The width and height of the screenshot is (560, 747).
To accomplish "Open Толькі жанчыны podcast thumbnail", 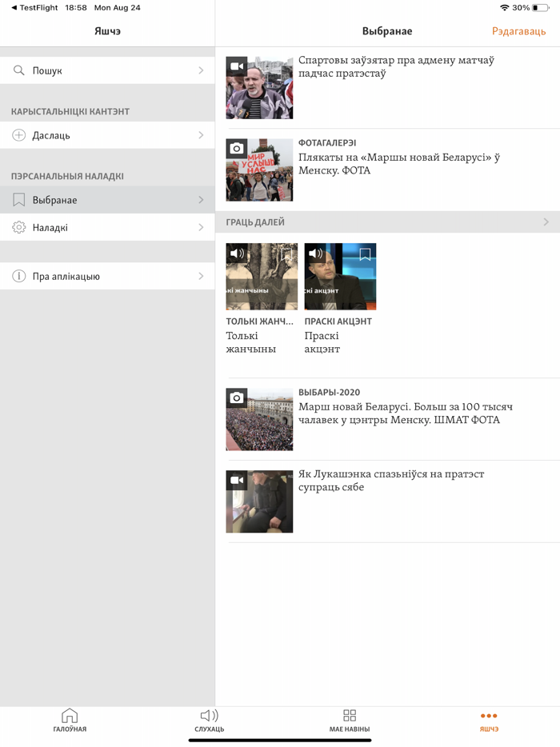I will pos(262,277).
